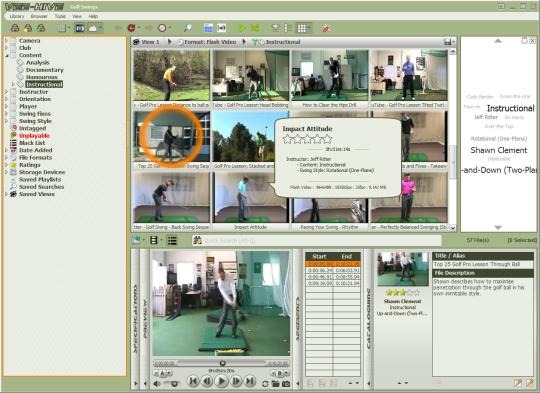Select the Analysis tag in tree
Screen dimensions: 540x393
38,62
